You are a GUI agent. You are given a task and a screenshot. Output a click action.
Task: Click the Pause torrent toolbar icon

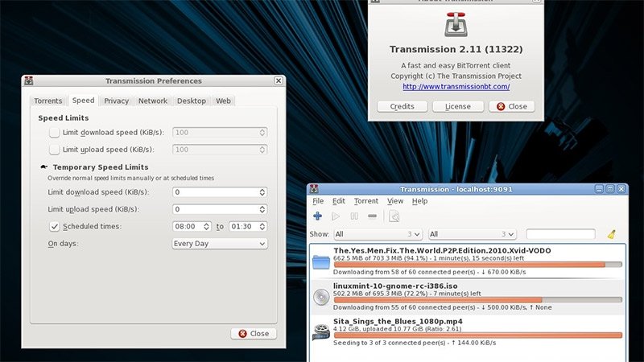(x=354, y=216)
